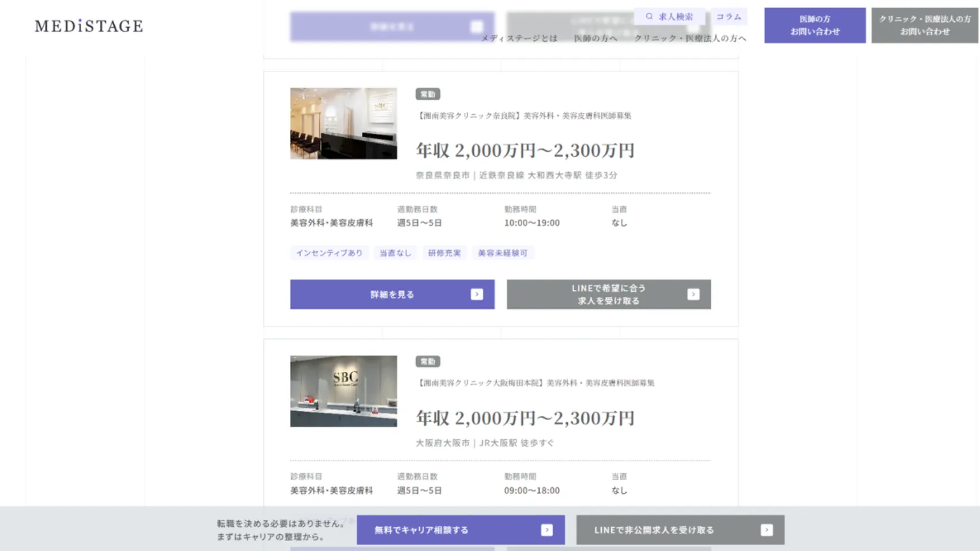980x551 pixels.
Task: Open the コラム column page
Action: click(729, 17)
